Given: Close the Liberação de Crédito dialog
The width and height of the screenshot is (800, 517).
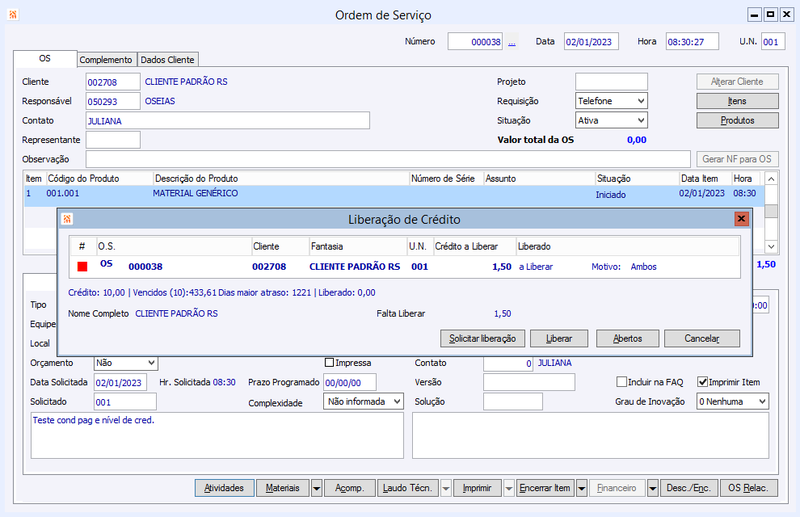Looking at the screenshot, I should click(741, 219).
